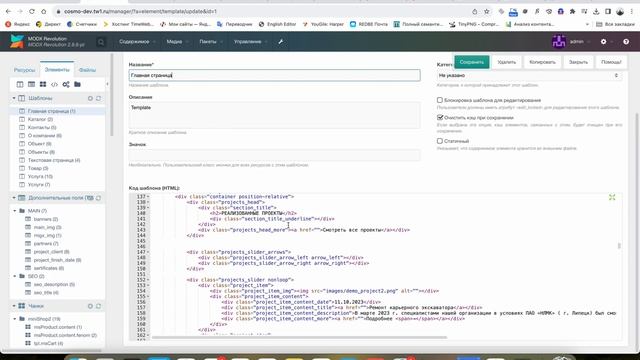Click the MODX logo in the header
640x360 pixels.
pos(17,41)
